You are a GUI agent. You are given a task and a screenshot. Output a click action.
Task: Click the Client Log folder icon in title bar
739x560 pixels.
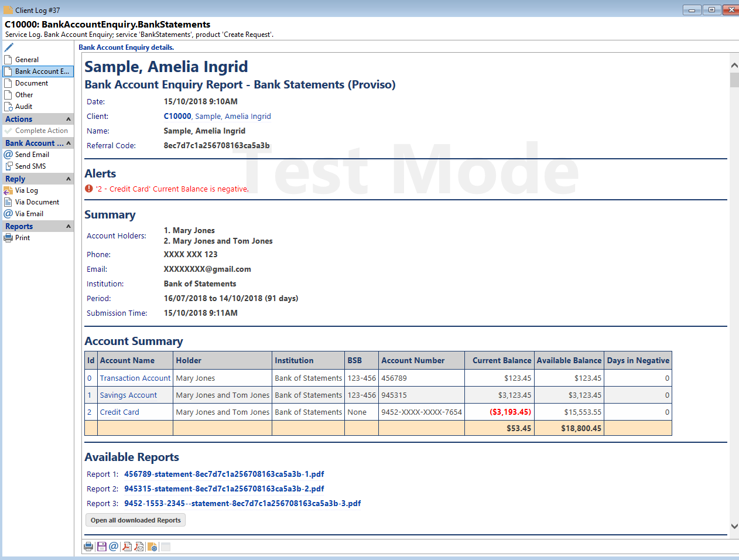pos(8,10)
